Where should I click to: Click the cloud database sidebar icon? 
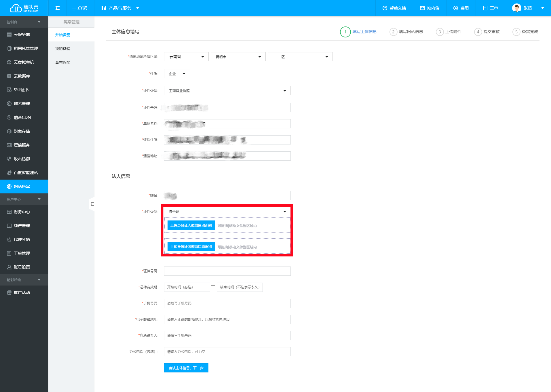(9, 76)
